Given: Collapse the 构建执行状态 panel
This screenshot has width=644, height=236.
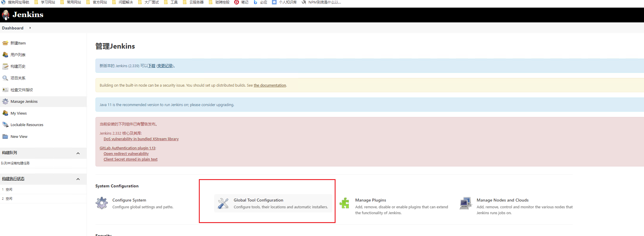Looking at the screenshot, I should tap(78, 179).
